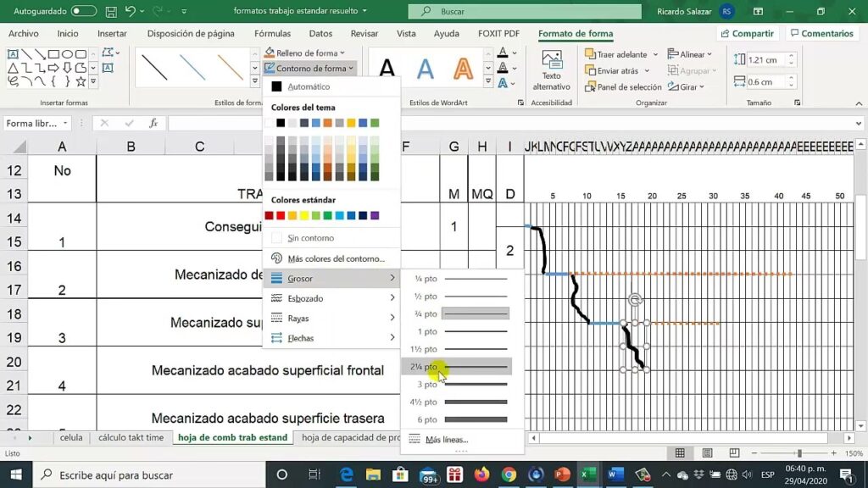
Task: Click the Traer adelante icon
Action: pos(590,54)
